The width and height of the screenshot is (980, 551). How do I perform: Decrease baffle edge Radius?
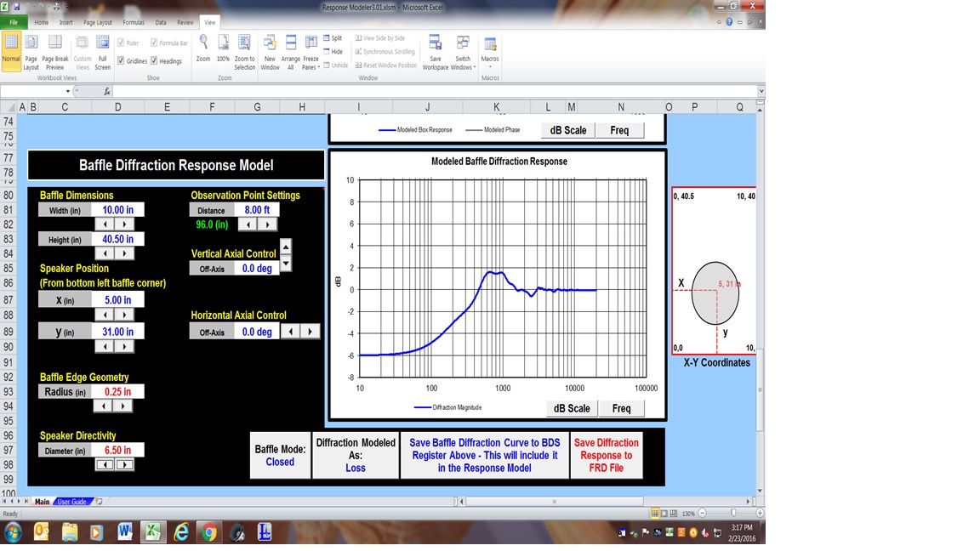[104, 406]
